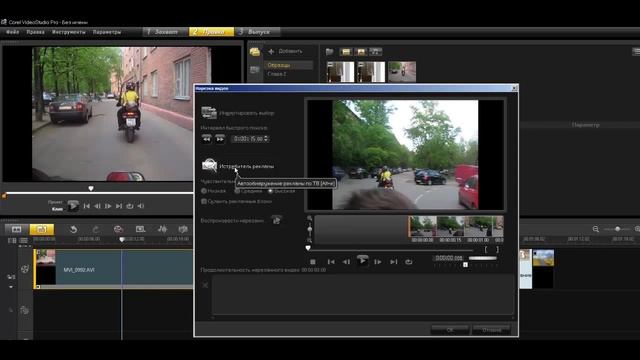Click the main preview play button
The image size is (640, 360).
pos(73,205)
